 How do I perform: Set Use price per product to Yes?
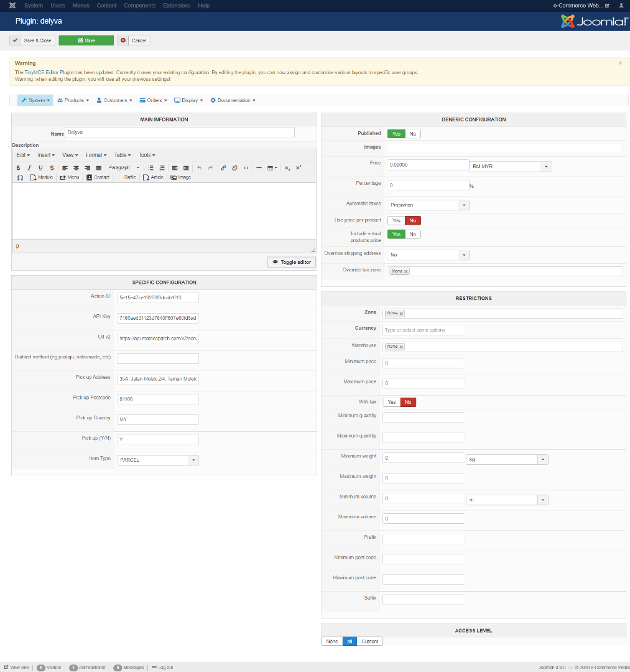pyautogui.click(x=396, y=221)
